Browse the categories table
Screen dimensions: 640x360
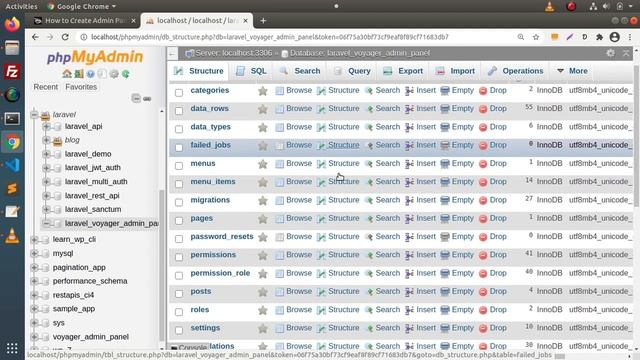[294, 90]
